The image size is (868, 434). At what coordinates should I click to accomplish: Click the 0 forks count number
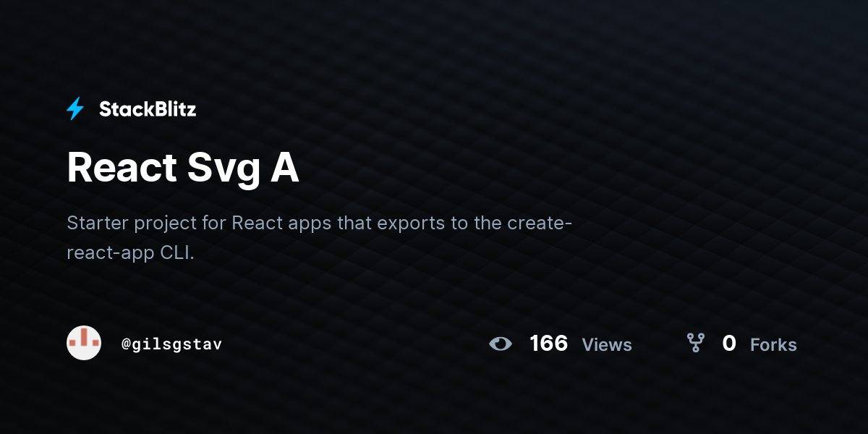tap(729, 344)
